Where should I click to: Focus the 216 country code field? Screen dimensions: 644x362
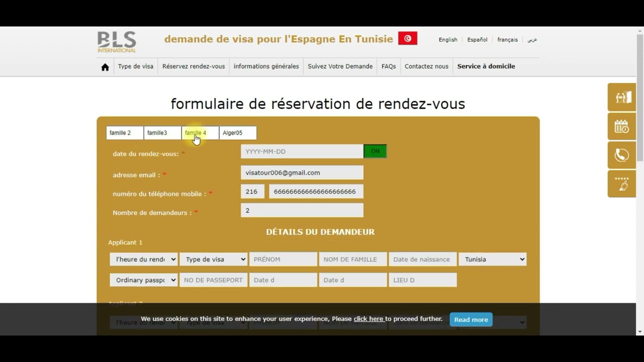(x=253, y=192)
